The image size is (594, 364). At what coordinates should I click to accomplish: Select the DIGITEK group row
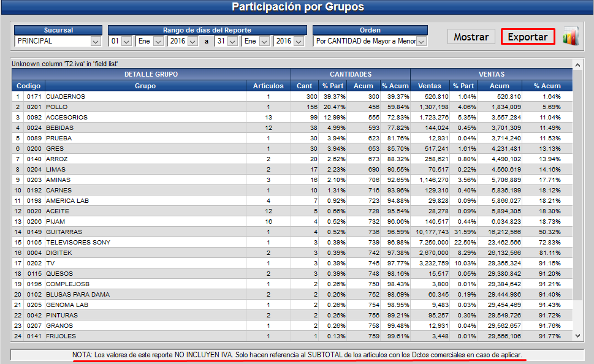(x=292, y=252)
